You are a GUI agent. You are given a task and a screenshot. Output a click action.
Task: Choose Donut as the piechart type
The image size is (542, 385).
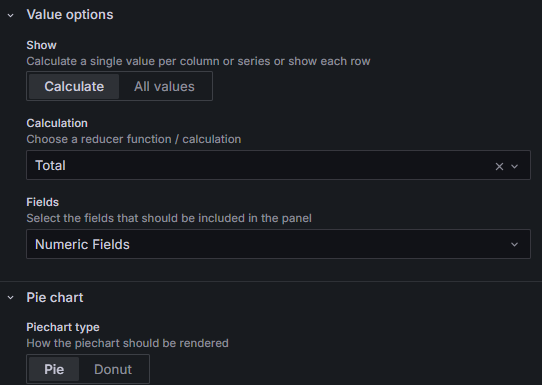click(113, 369)
